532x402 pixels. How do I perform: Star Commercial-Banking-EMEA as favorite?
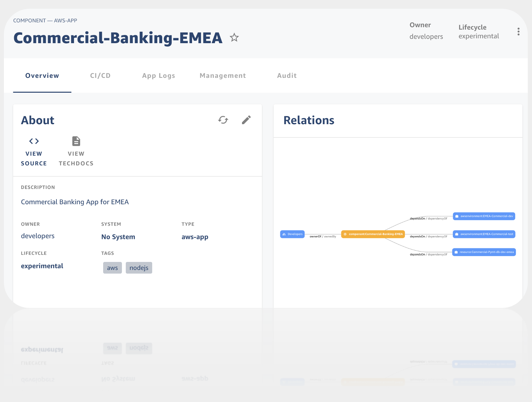point(234,38)
